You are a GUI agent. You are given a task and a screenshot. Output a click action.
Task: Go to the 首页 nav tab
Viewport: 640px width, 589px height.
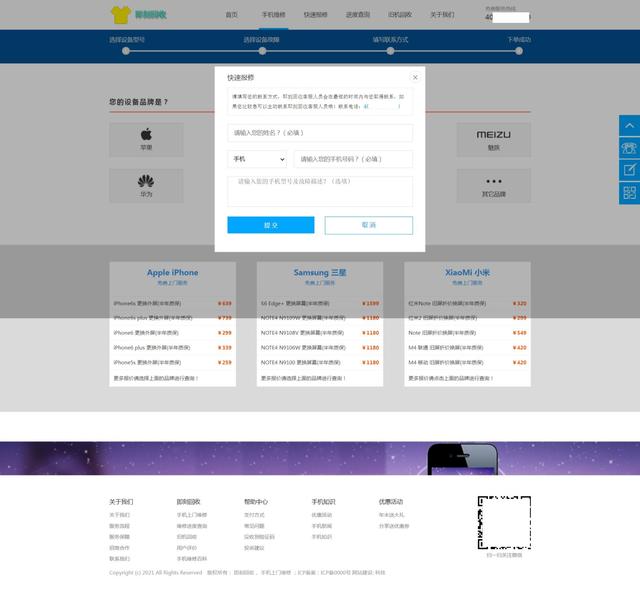click(x=231, y=15)
